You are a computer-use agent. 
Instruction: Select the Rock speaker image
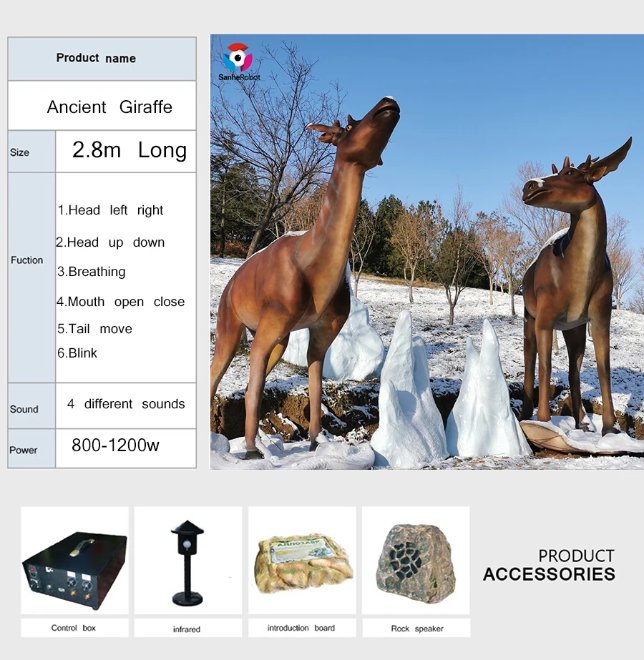tap(416, 560)
